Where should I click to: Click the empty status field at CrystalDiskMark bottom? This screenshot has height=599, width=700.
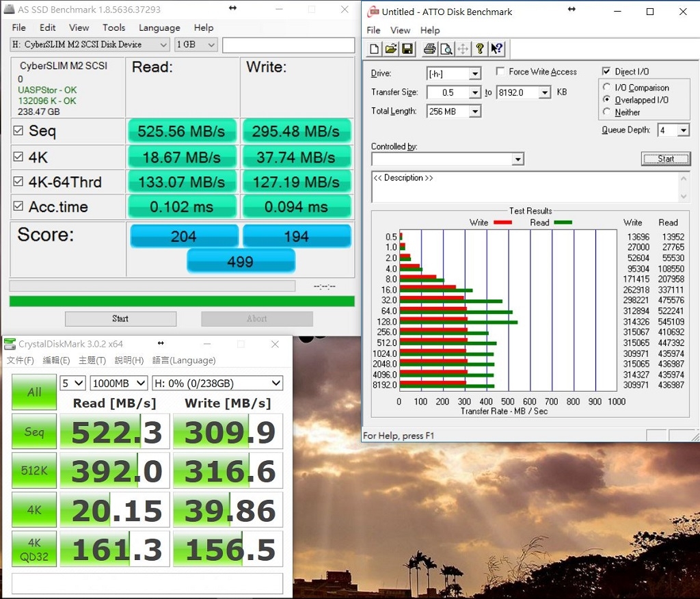[148, 583]
